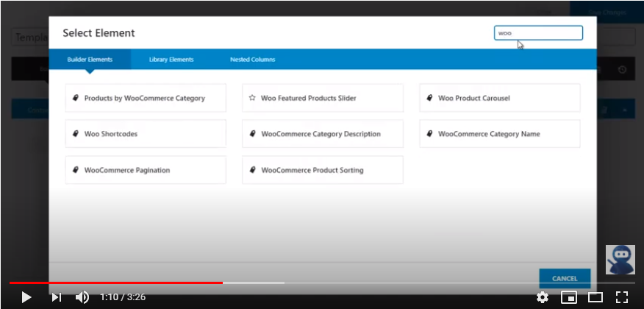Skip to next video
Viewport: 644px width, 309px height.
coord(57,296)
